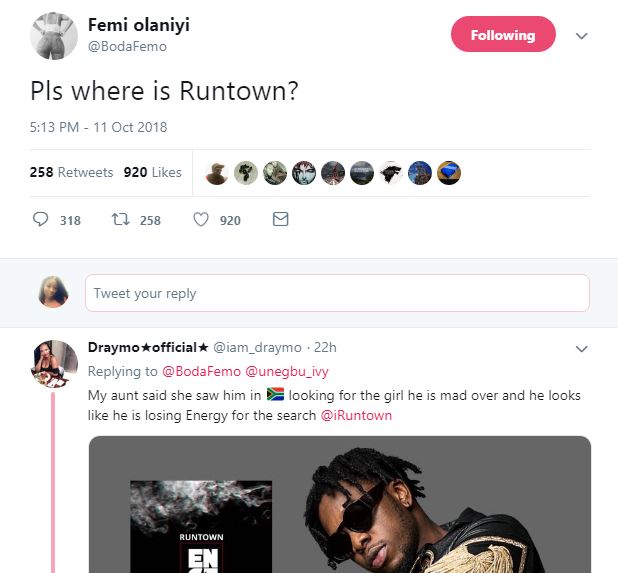Open the Runtown image in the reply
Screen dimensions: 618x573
click(340, 505)
